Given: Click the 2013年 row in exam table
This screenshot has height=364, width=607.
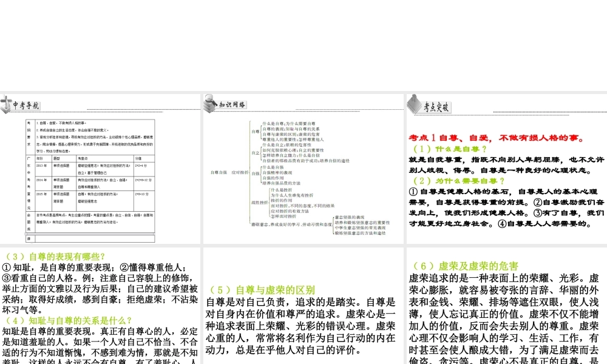Looking at the screenshot, I should (95, 169).
